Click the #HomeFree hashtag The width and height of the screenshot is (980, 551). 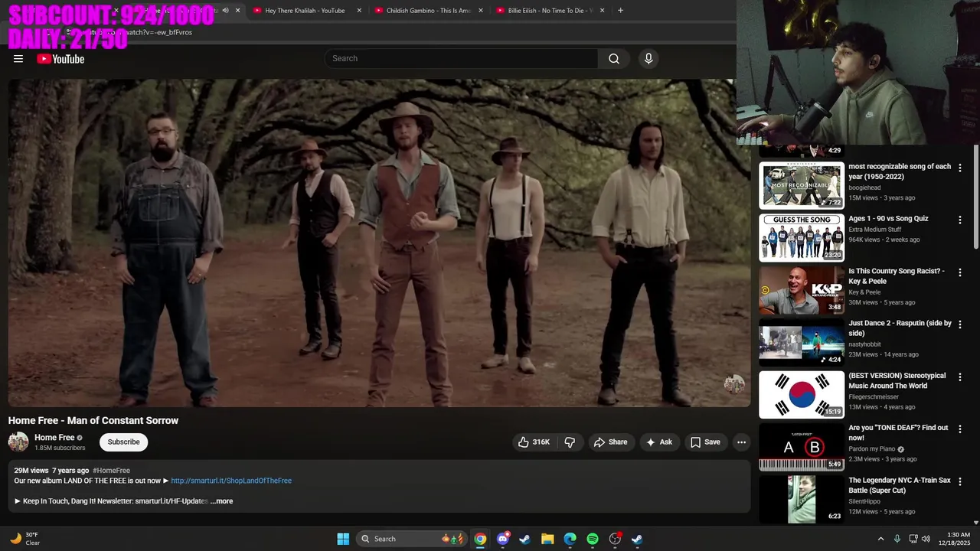[111, 471]
